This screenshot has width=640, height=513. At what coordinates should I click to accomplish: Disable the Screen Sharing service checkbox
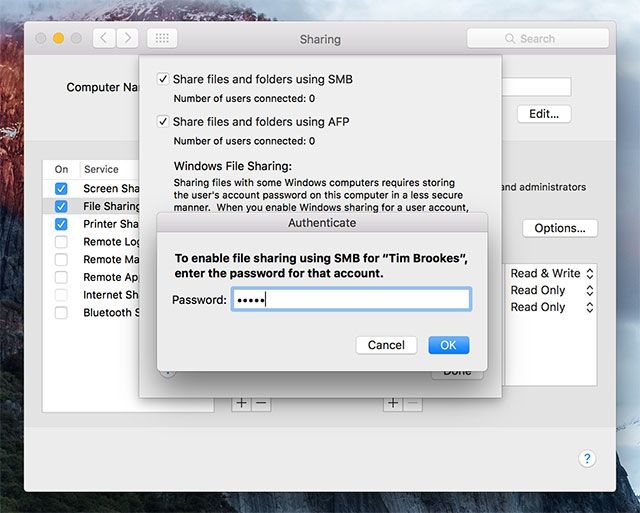click(61, 189)
